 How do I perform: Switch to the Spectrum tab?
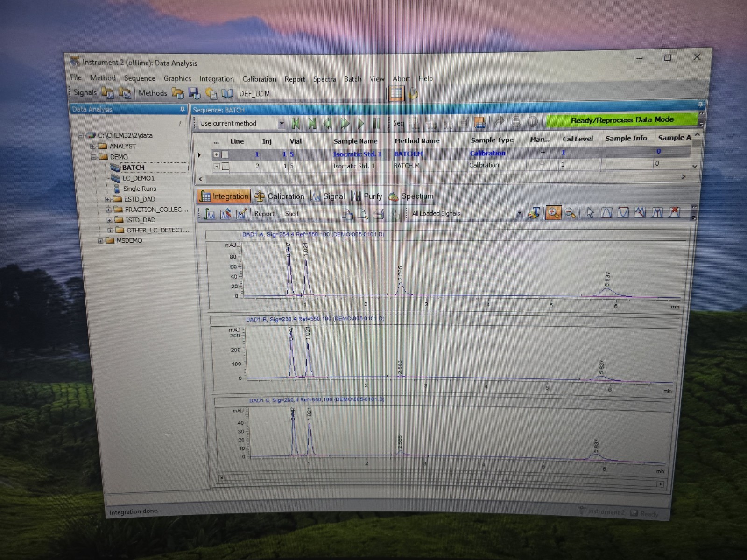click(411, 196)
